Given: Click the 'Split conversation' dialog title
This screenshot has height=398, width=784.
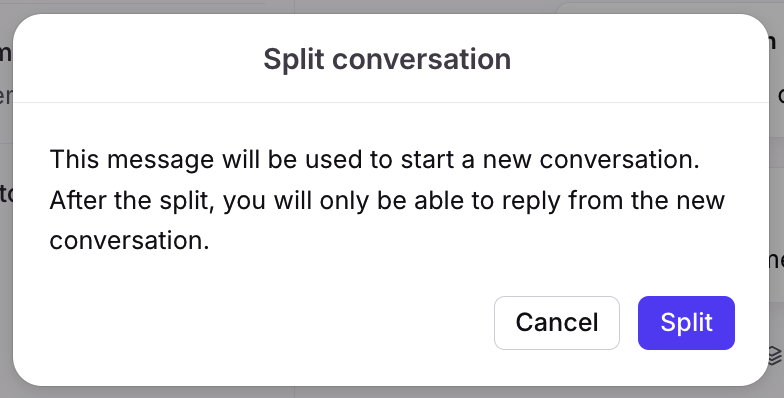Looking at the screenshot, I should pos(387,59).
